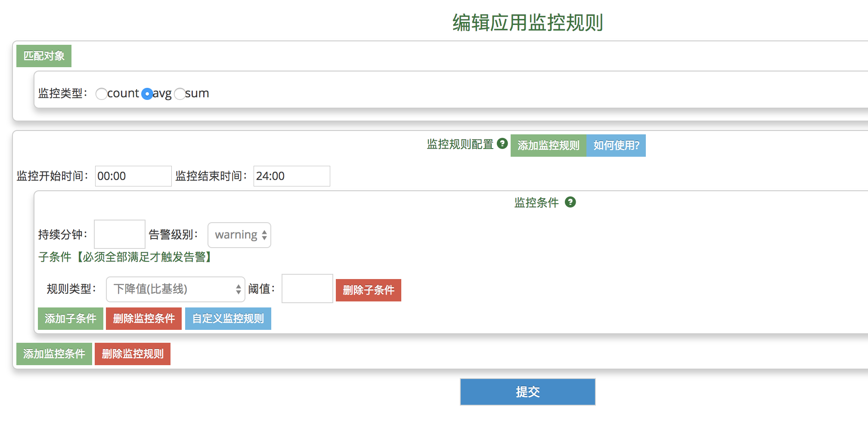Viewport: 868px width, 422px height.
Task: Select the count monitoring type radio button
Action: pyautogui.click(x=102, y=94)
